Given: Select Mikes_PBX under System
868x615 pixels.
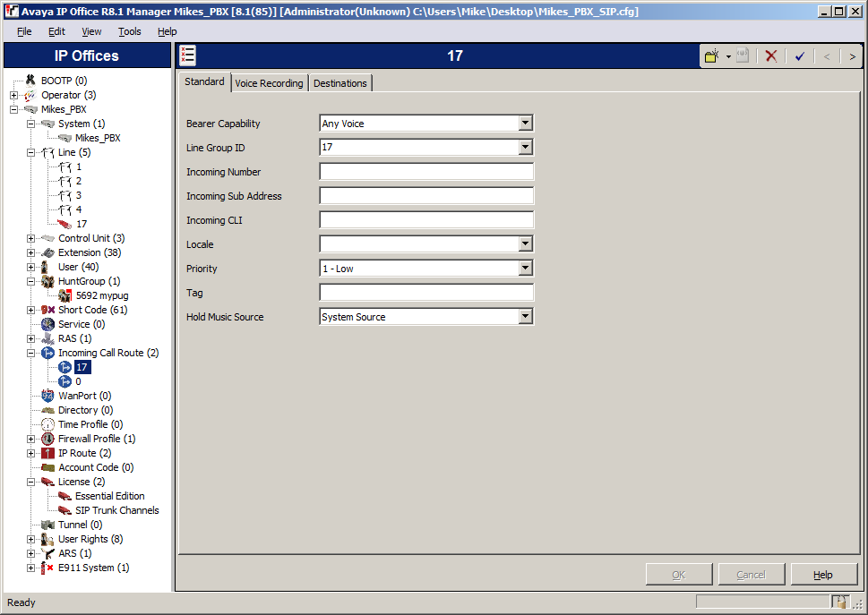Looking at the screenshot, I should coord(98,138).
